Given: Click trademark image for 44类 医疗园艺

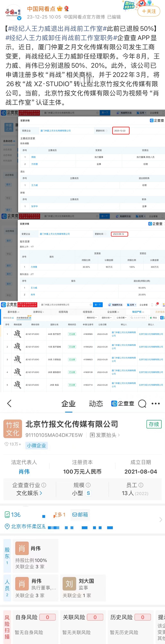Looking at the screenshot, I should point(18,334).
